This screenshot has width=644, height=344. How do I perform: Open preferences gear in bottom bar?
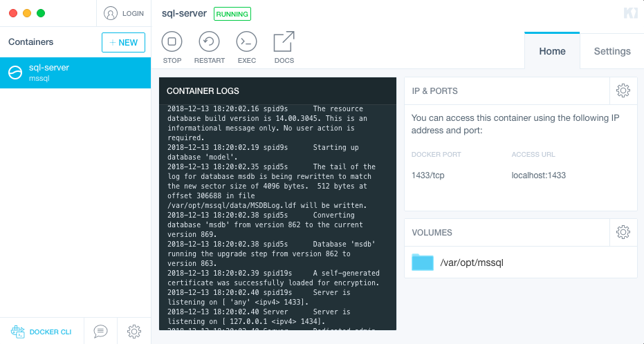[134, 332]
